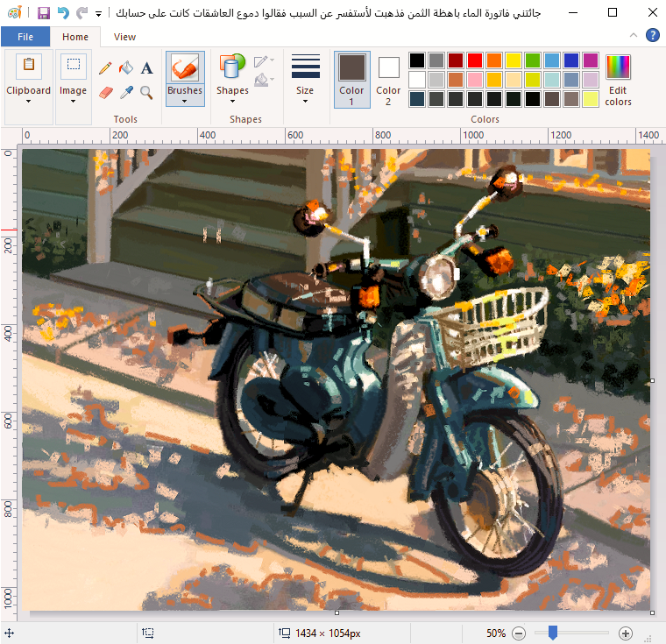
Task: Click the bottom-right canvas resize handle
Action: 652,612
